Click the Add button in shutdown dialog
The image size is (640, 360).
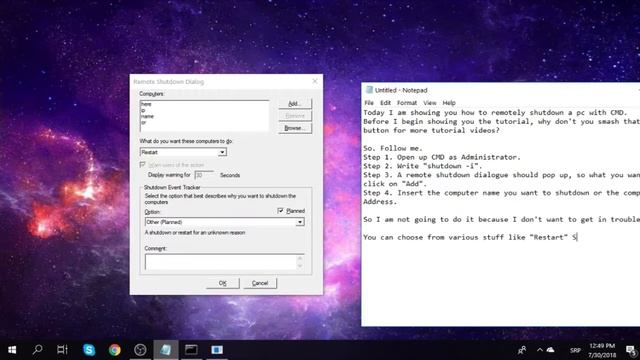[x=295, y=104]
